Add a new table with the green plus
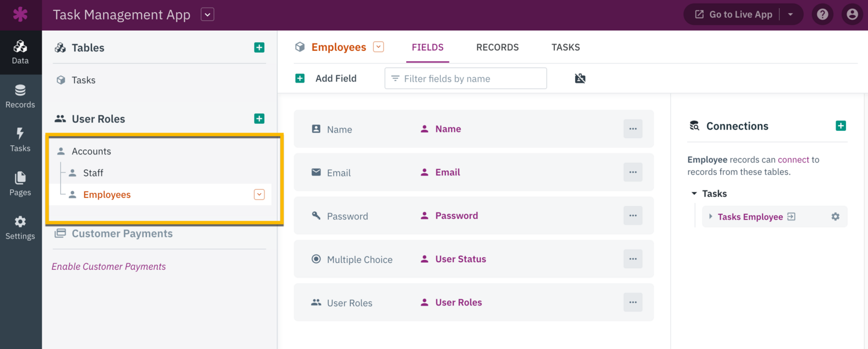Screen dimensions: 868x349 point(259,47)
